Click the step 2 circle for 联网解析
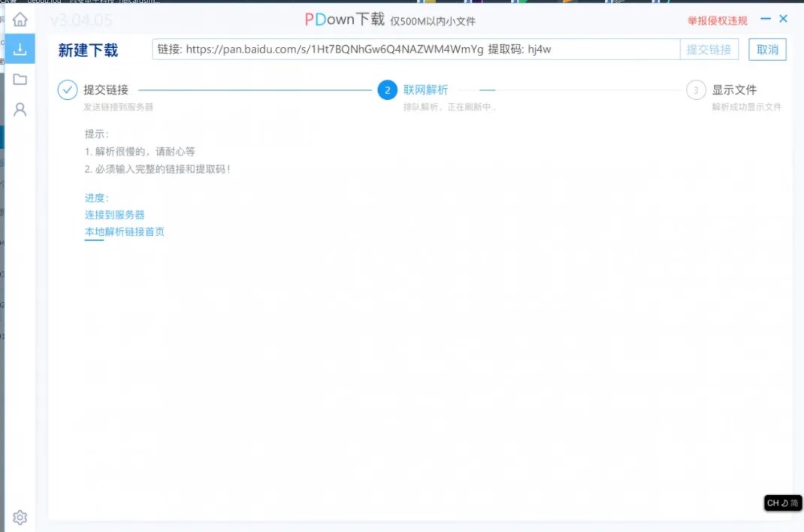Image resolution: width=804 pixels, height=532 pixels. pyautogui.click(x=387, y=90)
